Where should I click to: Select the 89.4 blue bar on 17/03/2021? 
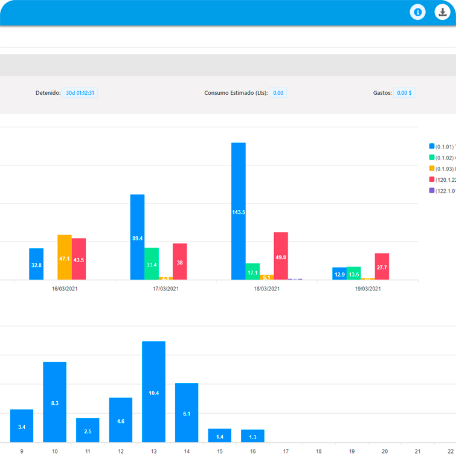point(137,237)
